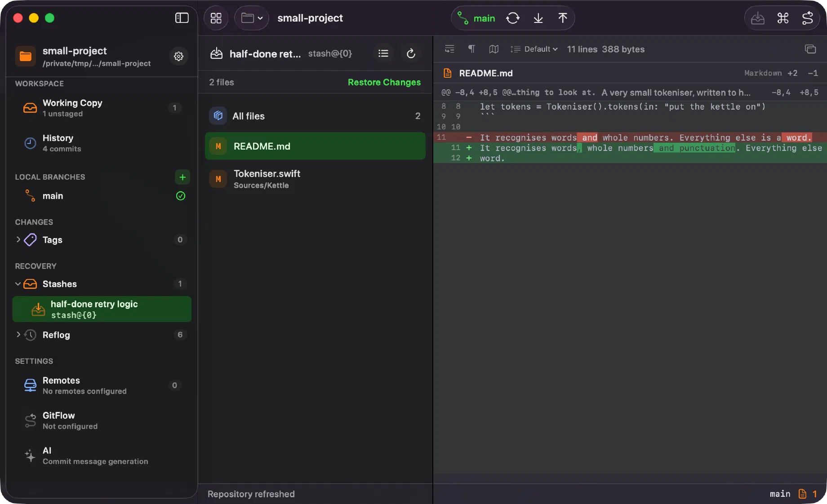Click the Remotes server icon

tap(30, 385)
